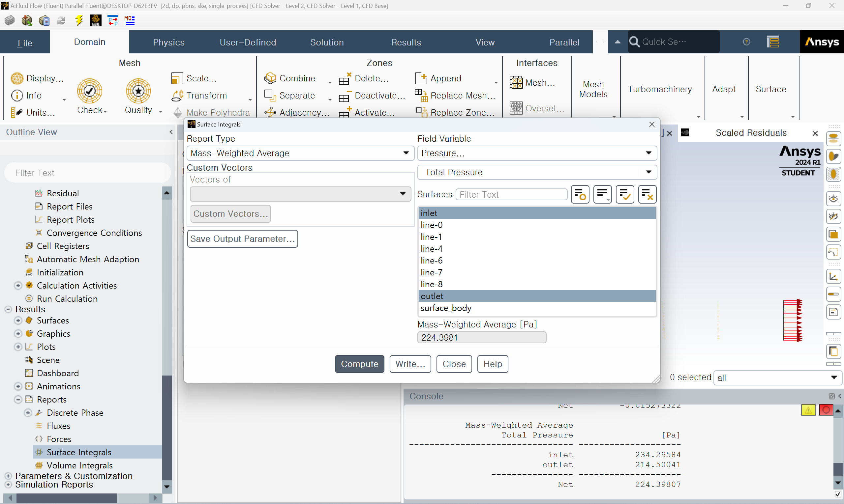Click the Transform mesh icon
This screenshot has width=844, height=504.
tap(177, 96)
